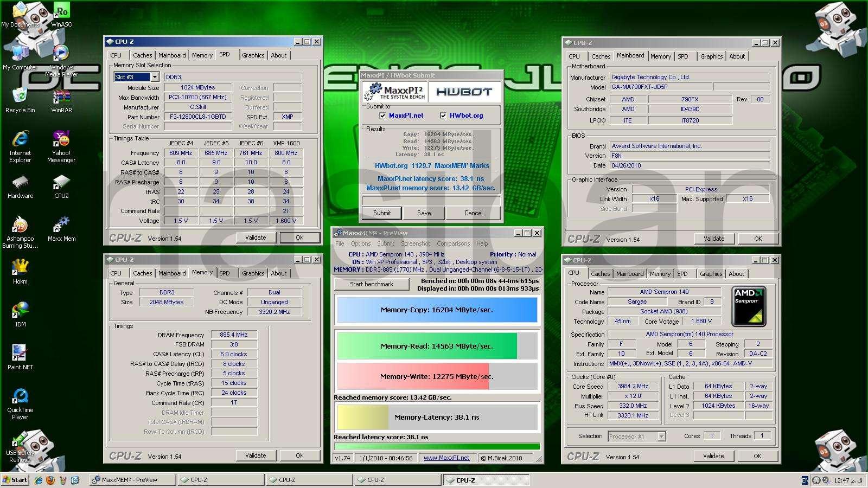Click the Core Speed value 3984.2 MHz
The height and width of the screenshot is (488, 868).
[x=633, y=386]
